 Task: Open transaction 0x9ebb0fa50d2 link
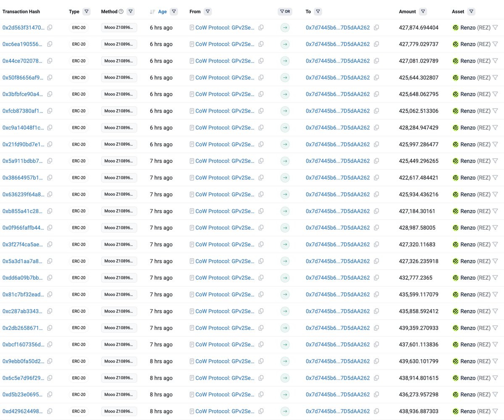(x=24, y=361)
